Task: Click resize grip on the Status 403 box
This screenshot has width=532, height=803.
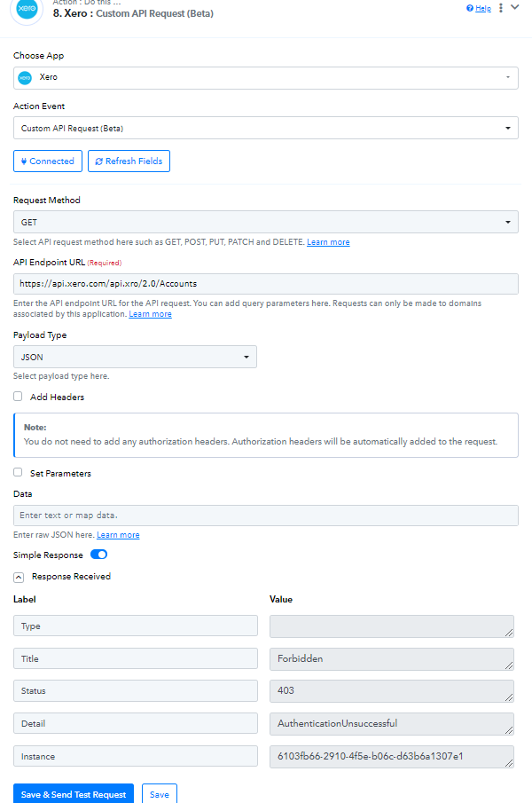Action: [x=508, y=697]
